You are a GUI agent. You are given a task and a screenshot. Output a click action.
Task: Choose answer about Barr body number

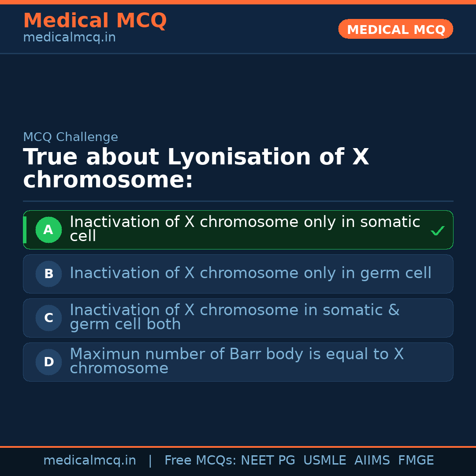(x=236, y=361)
